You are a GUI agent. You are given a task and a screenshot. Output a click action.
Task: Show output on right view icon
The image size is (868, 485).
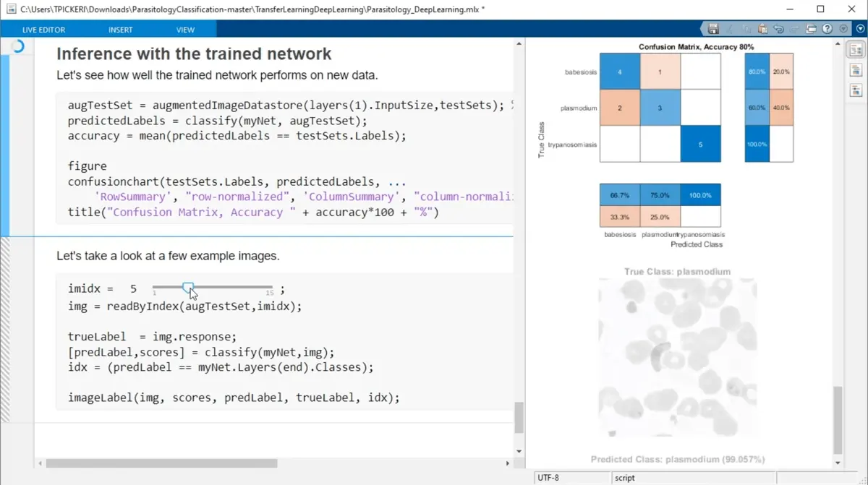(x=856, y=50)
